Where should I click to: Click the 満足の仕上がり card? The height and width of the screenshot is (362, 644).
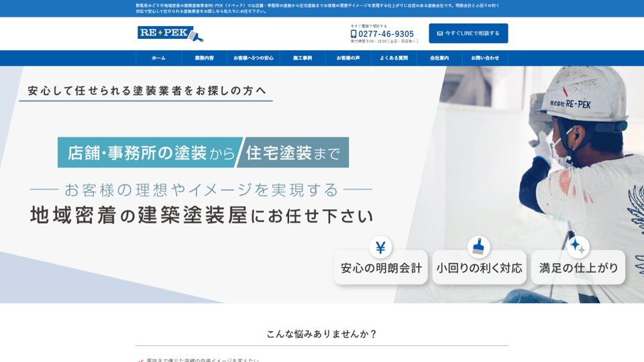(578, 268)
